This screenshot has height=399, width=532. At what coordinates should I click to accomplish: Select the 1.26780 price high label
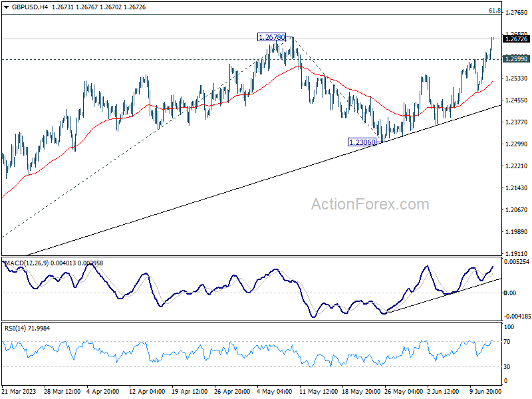271,37
